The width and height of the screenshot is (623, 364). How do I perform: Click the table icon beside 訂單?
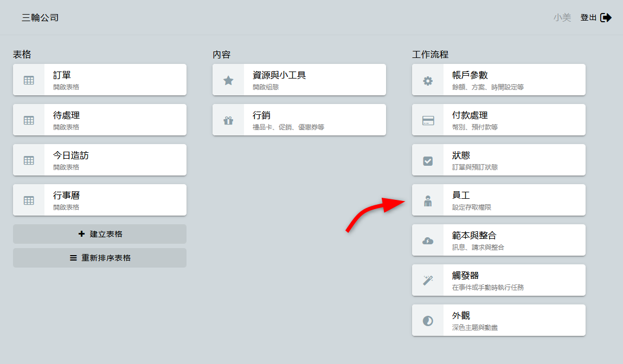click(x=29, y=80)
